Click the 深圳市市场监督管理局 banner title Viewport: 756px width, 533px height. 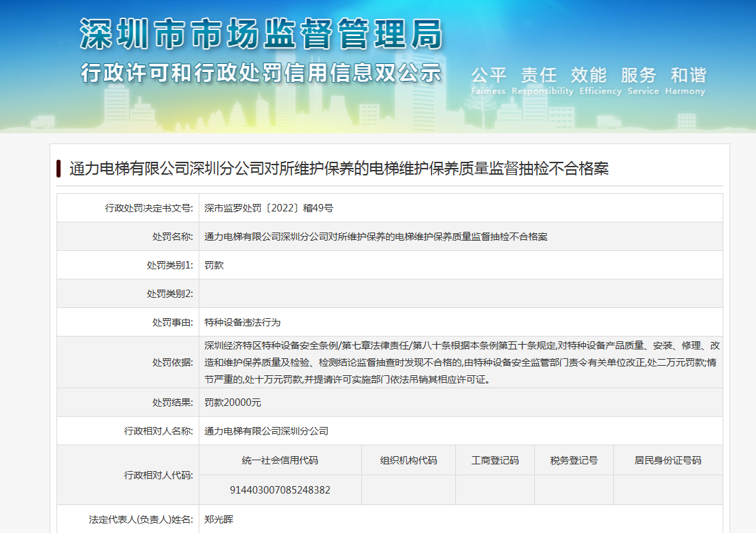pyautogui.click(x=261, y=34)
